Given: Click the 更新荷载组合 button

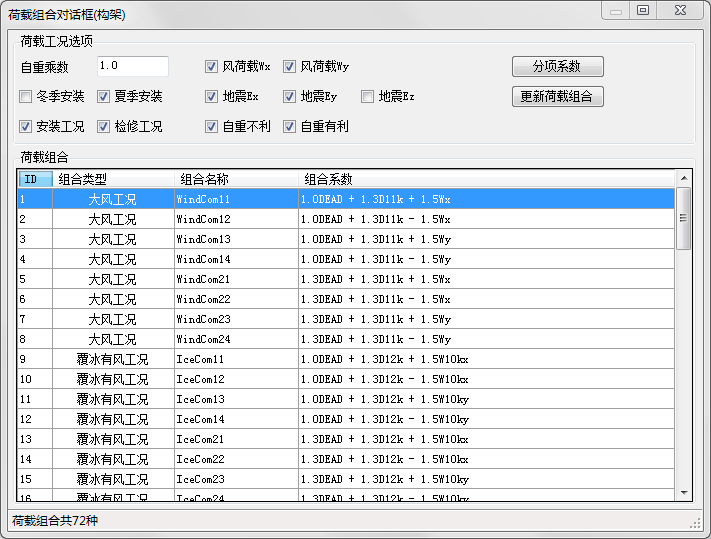Looking at the screenshot, I should pos(557,97).
